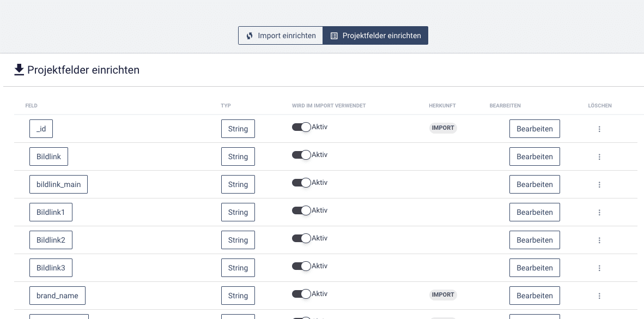Open three-dot menu for Bildlink row
This screenshot has width=644, height=319.
tap(599, 157)
